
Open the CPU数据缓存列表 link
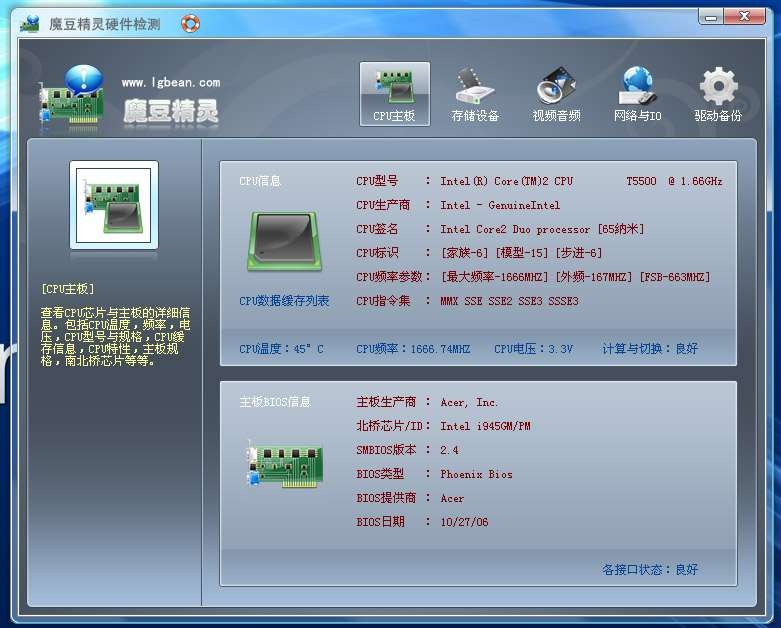pos(284,301)
